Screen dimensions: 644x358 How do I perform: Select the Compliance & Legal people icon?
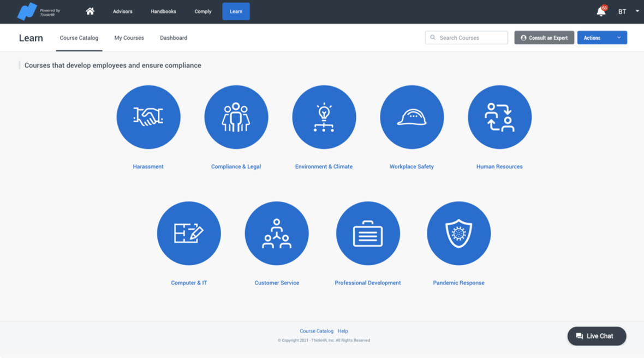[236, 117]
